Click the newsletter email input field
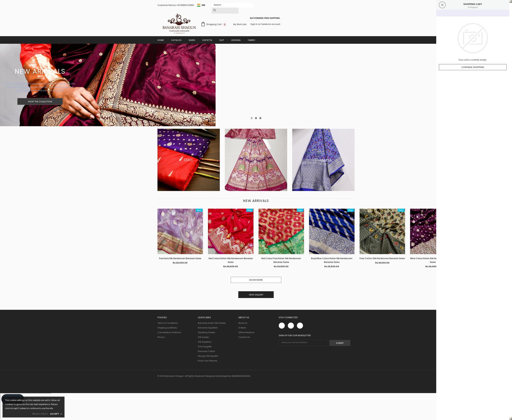 pyautogui.click(x=303, y=343)
